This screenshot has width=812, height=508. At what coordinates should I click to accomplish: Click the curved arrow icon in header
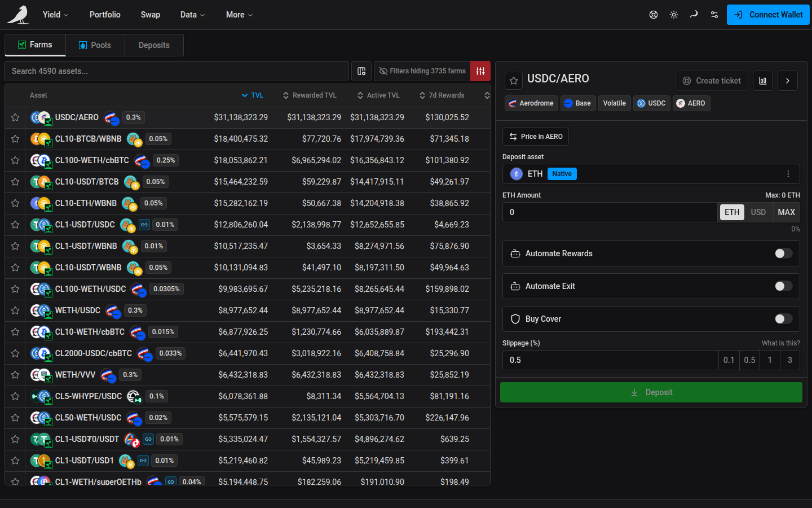[694, 15]
